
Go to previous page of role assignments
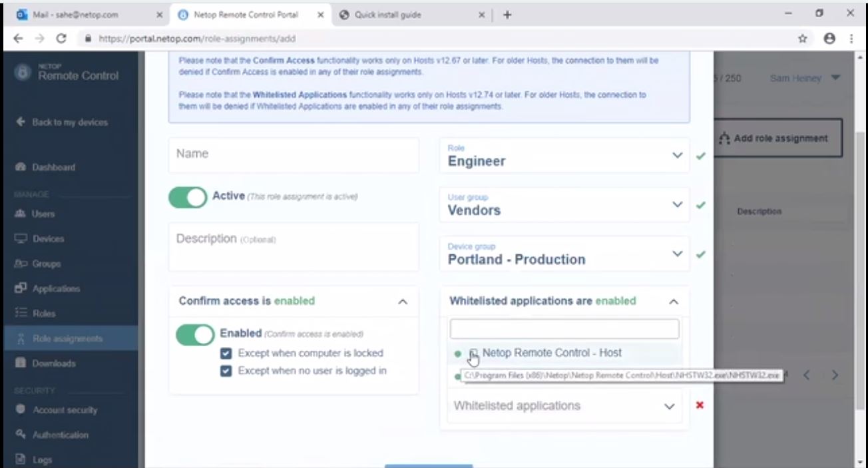[807, 375]
